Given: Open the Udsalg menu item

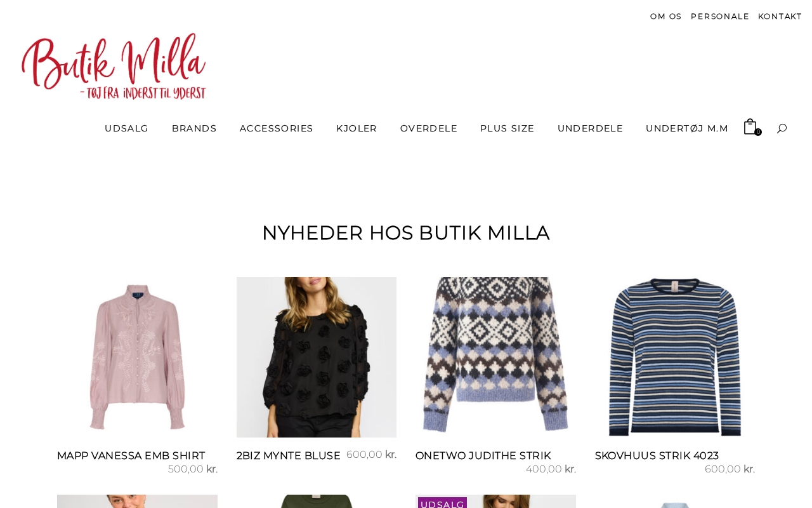Looking at the screenshot, I should click(x=126, y=128).
